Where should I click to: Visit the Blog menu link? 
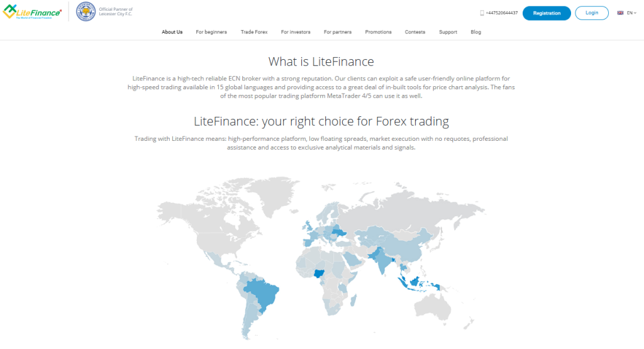(x=475, y=32)
